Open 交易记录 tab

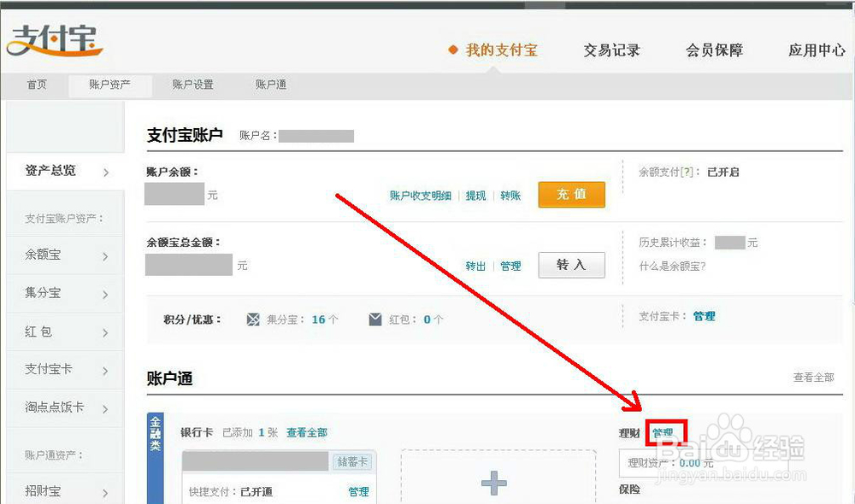pos(611,50)
